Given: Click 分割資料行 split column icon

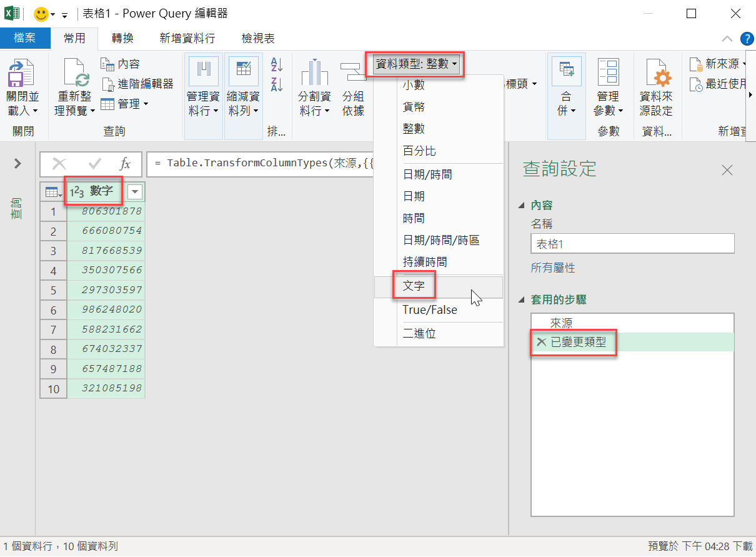Looking at the screenshot, I should click(x=314, y=71).
